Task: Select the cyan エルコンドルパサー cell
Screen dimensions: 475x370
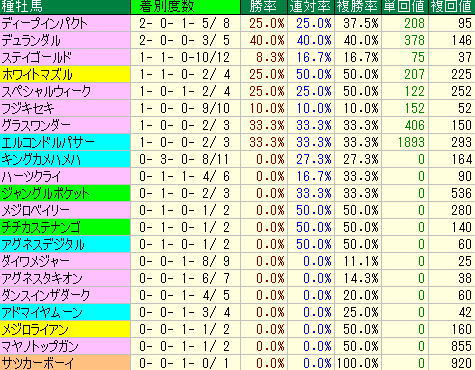Action: [x=65, y=142]
